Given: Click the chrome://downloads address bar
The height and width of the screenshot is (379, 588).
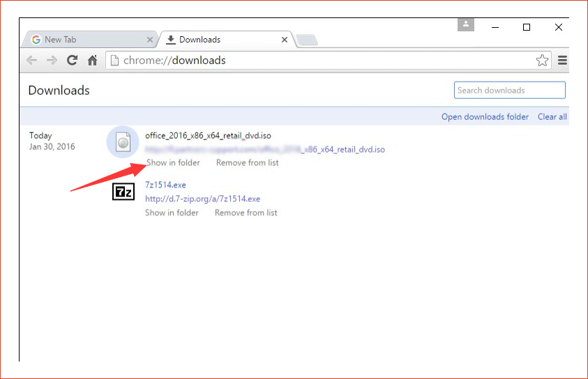Looking at the screenshot, I should (321, 61).
